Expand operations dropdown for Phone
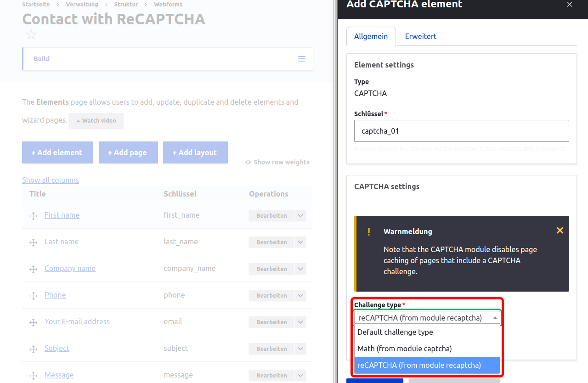The image size is (588, 383). coord(300,296)
